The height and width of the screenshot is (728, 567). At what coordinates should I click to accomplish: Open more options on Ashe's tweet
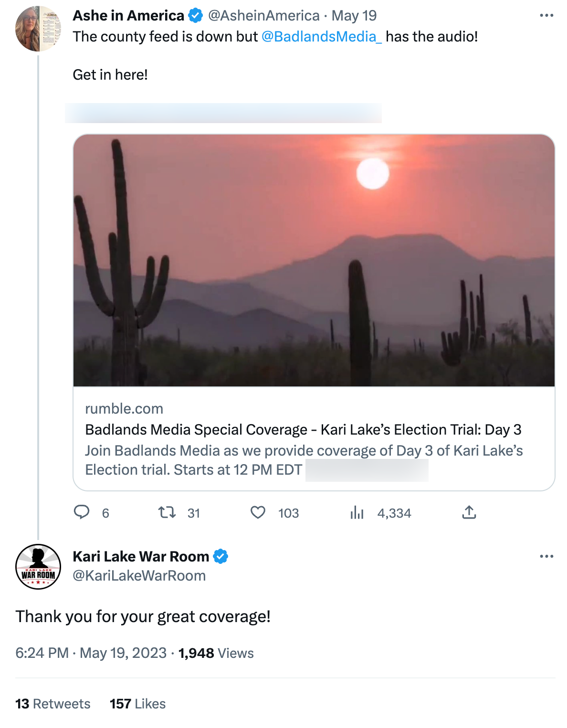[546, 15]
